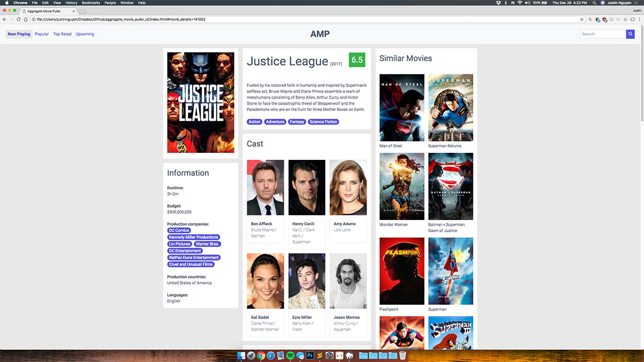Viewport: 644px width, 362px height.
Task: Select the Adventure genre tag
Action: (275, 122)
